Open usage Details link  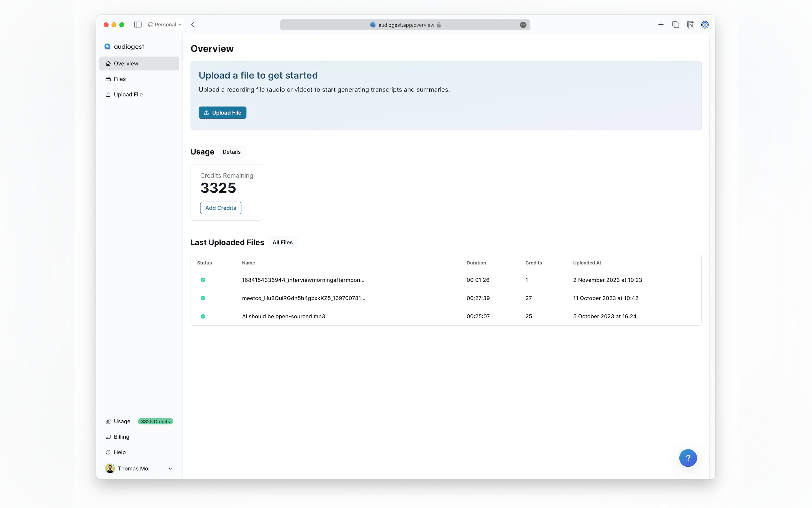[231, 152]
